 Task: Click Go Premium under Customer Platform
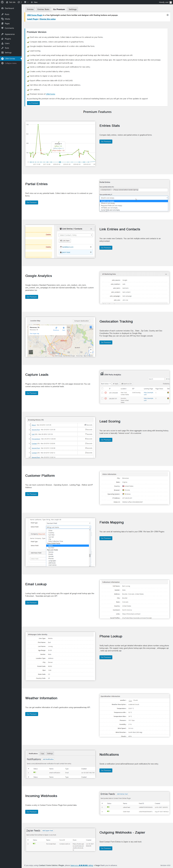pos(32,494)
